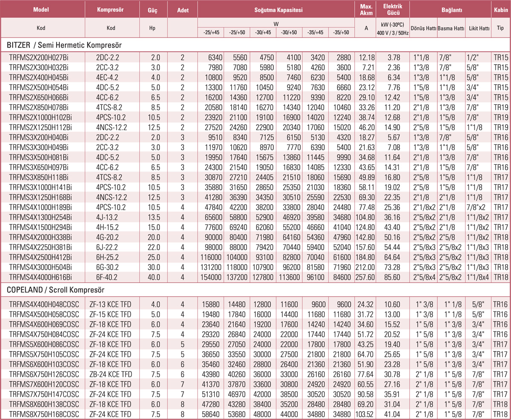Viewport: 511px width, 420px height.
Task: Click the Kabin column header
Action: pos(501,9)
